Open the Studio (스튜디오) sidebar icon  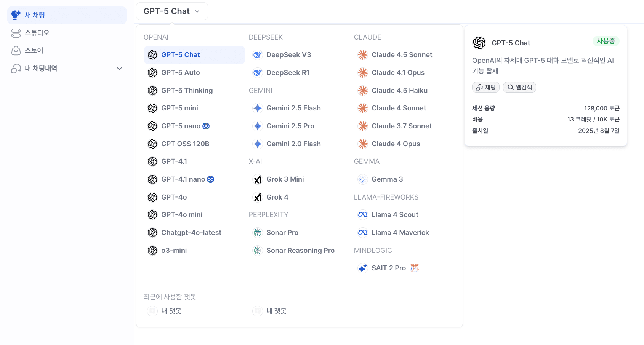tap(16, 33)
